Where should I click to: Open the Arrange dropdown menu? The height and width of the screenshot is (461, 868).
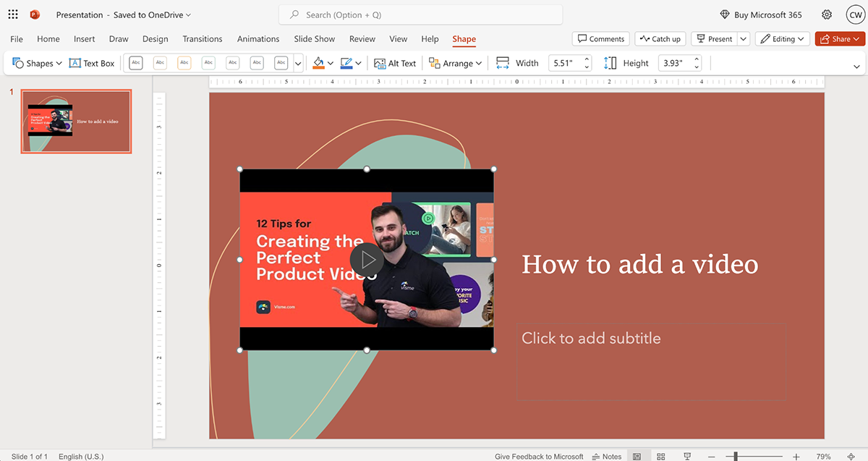455,64
